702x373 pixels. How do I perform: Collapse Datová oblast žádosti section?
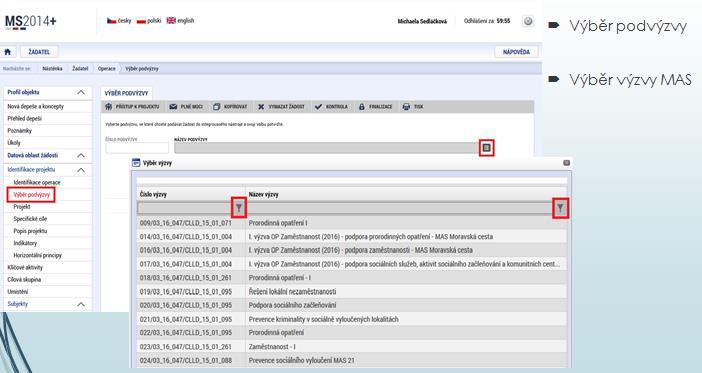pyautogui.click(x=81, y=155)
